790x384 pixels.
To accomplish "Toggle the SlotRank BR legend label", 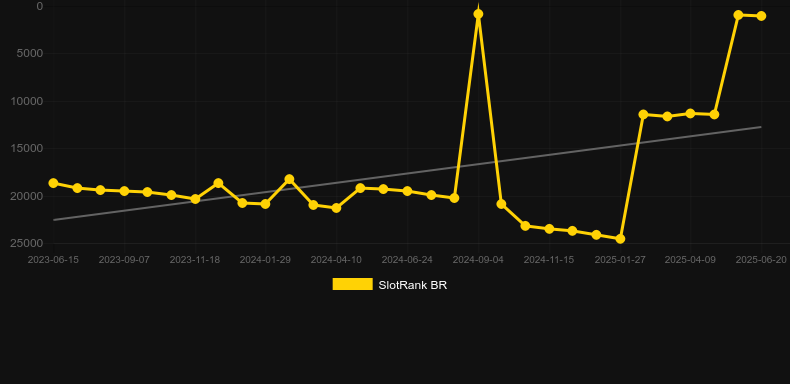I will (x=413, y=285).
